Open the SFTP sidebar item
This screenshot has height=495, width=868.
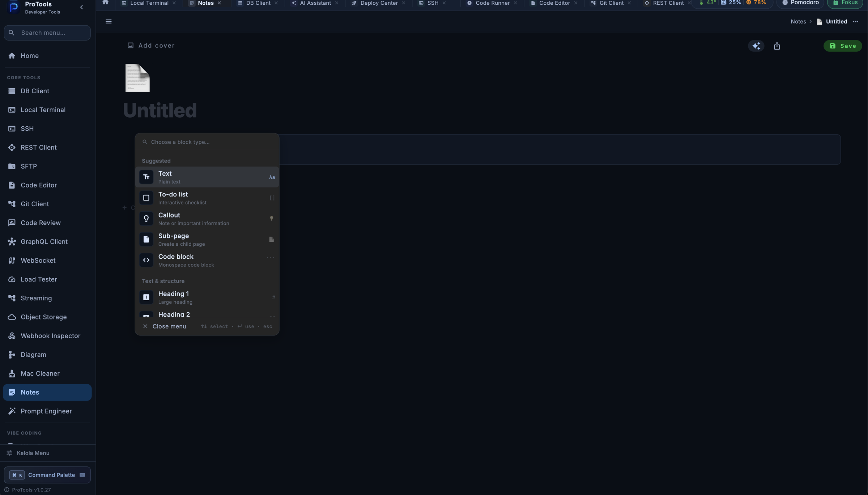coord(47,166)
